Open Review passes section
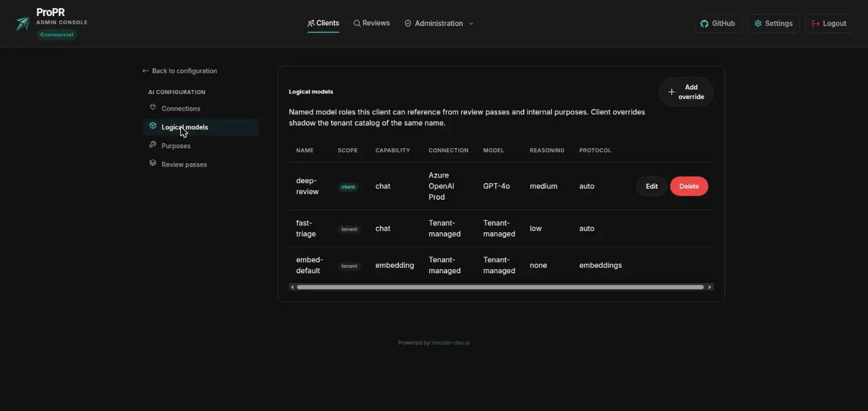Image resolution: width=868 pixels, height=411 pixels. pyautogui.click(x=200, y=164)
